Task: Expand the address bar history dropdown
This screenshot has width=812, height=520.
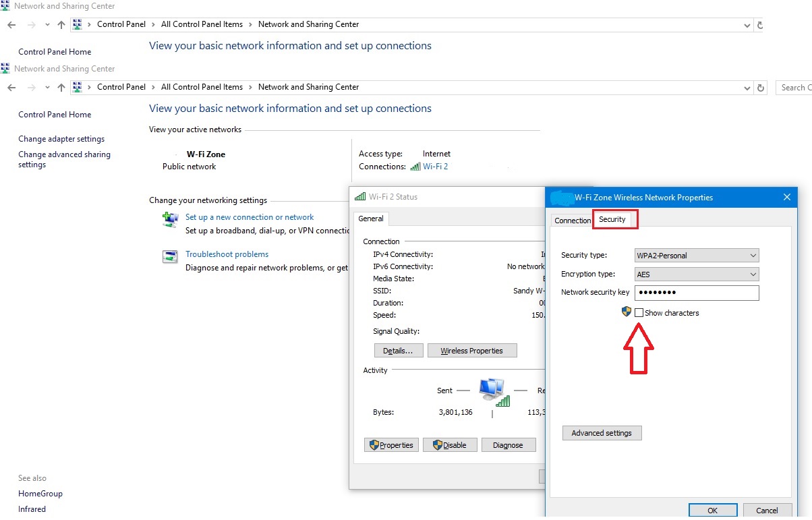Action: (747, 88)
